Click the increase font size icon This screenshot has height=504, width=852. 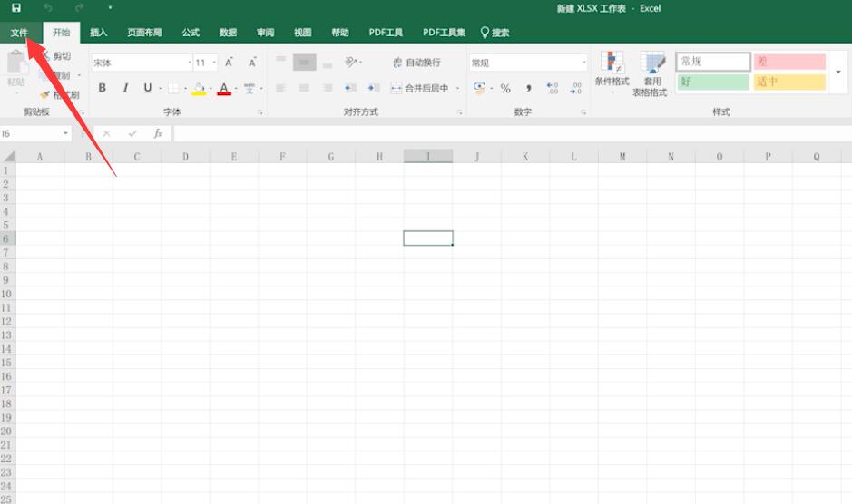(x=229, y=63)
